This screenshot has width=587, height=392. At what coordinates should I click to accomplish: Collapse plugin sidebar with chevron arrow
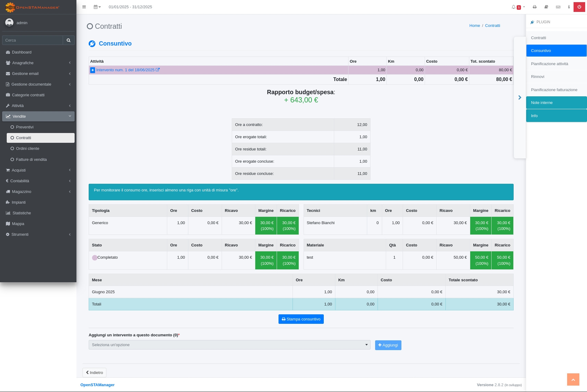point(520,98)
